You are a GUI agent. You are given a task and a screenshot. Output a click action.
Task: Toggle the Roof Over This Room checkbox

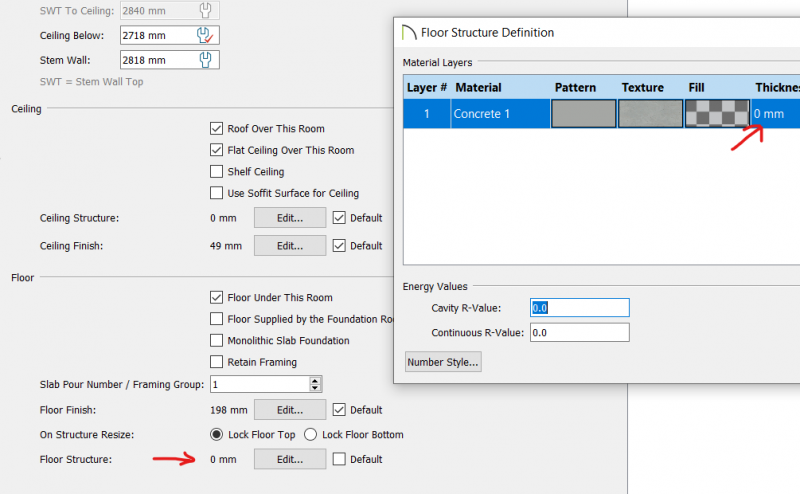click(x=216, y=129)
